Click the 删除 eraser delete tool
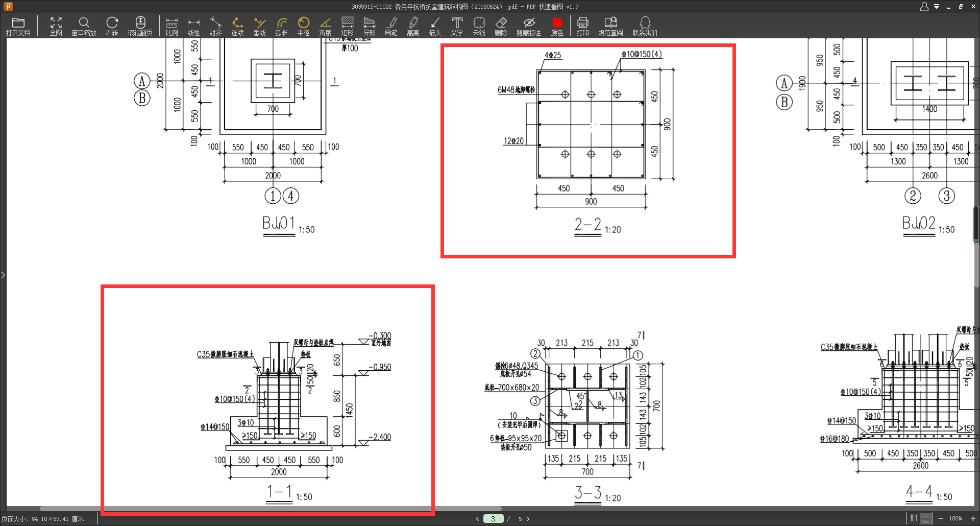 (x=501, y=27)
